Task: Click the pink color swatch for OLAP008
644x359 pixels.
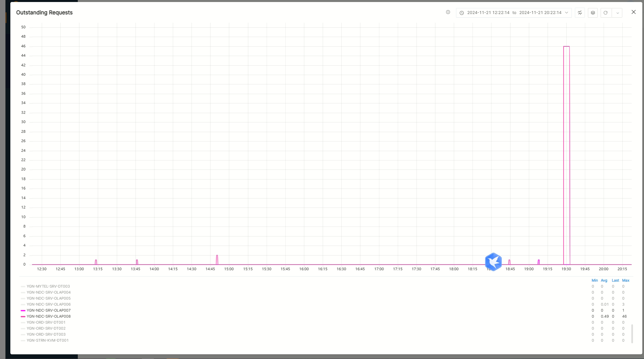Action: (23, 316)
